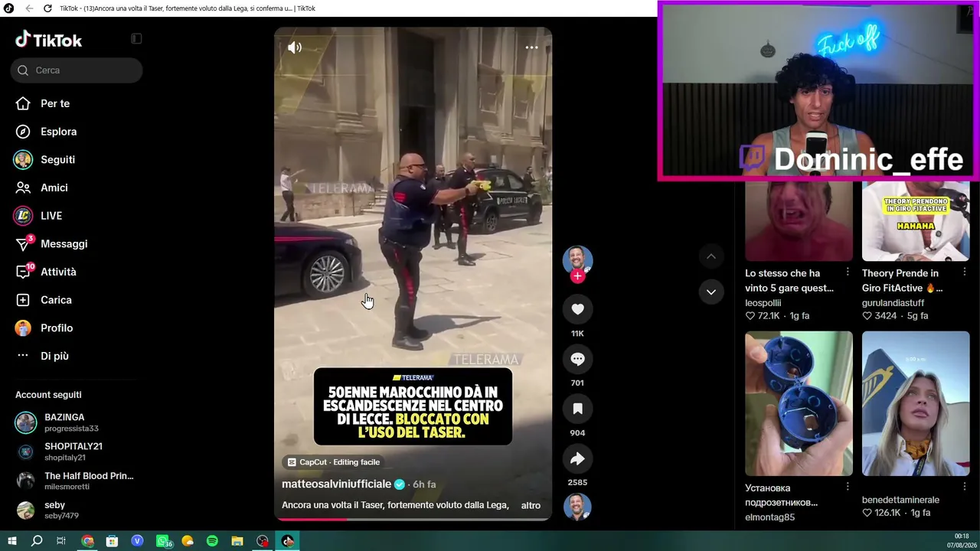Open options for benedettaminerale video
This screenshot has height=551, width=980.
[965, 487]
